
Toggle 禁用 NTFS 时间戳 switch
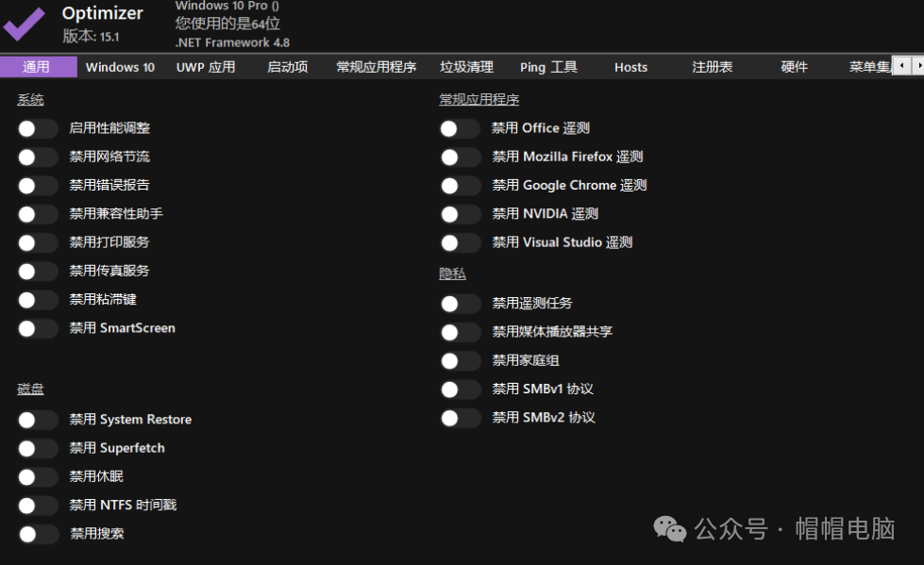coord(37,506)
